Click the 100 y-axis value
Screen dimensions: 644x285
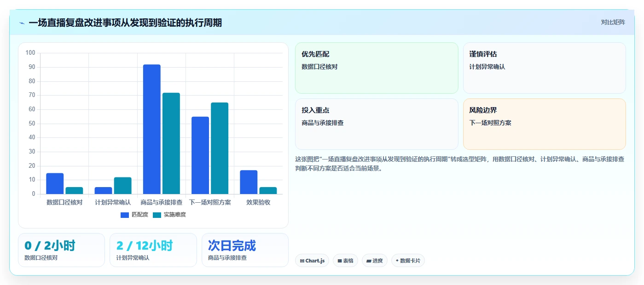click(x=30, y=53)
